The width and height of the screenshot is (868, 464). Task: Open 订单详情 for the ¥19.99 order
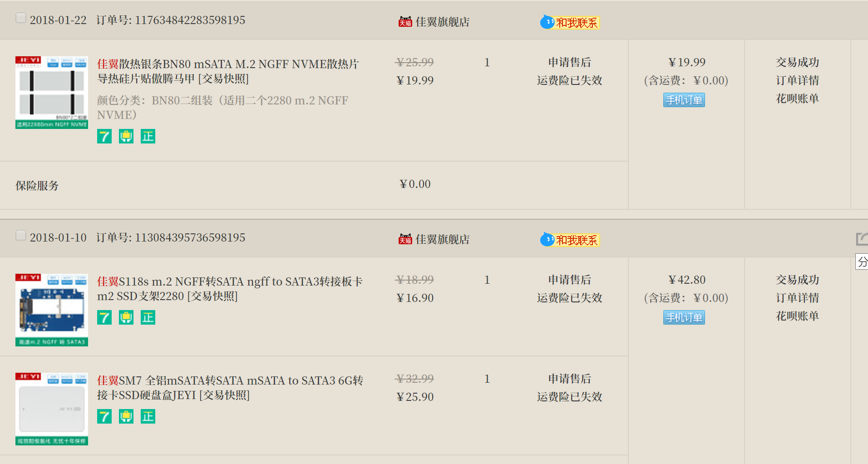[x=798, y=80]
